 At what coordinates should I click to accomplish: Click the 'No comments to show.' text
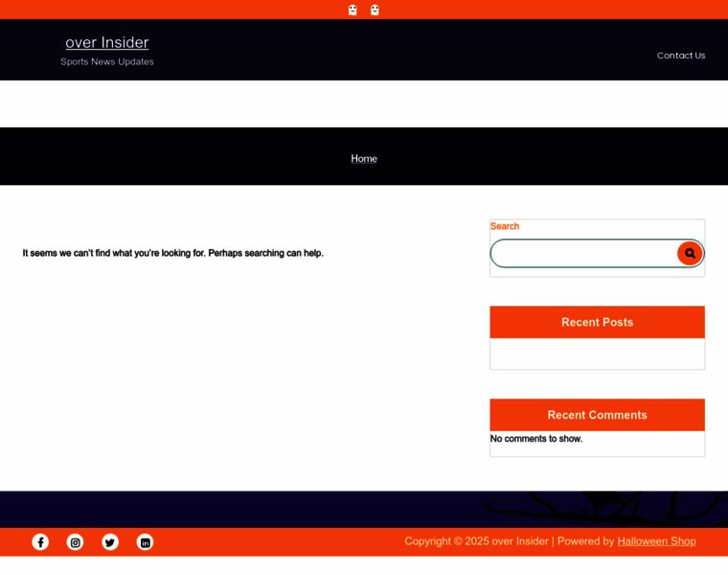[536, 439]
